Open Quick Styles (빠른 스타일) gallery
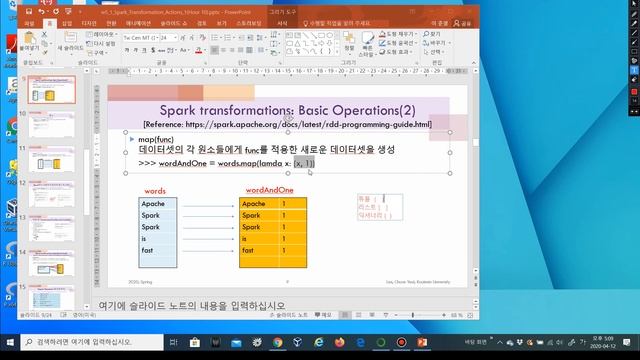Screen dimensions: 640x360 pyautogui.click(x=367, y=44)
